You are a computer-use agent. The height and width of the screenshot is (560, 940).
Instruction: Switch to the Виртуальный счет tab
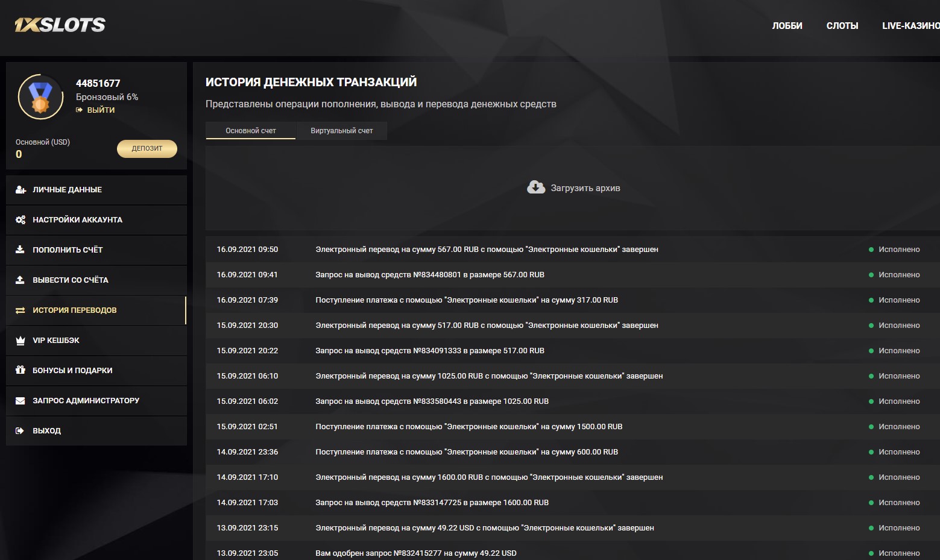click(x=341, y=131)
